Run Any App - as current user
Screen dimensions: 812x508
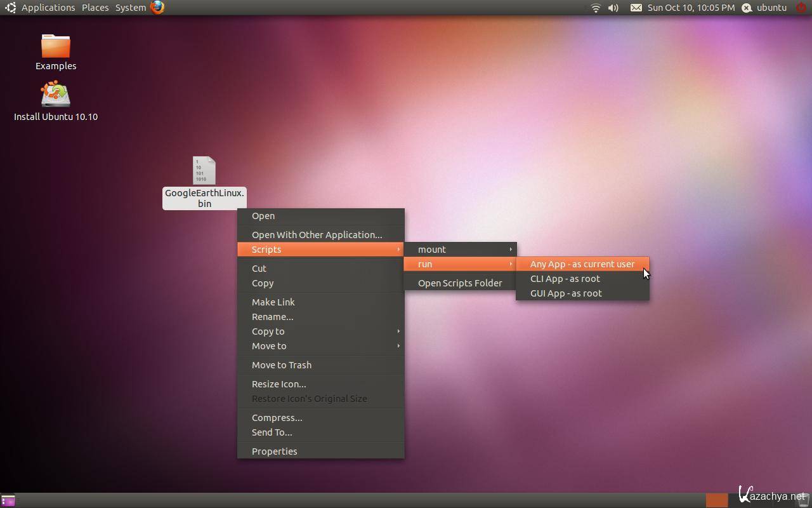click(583, 264)
